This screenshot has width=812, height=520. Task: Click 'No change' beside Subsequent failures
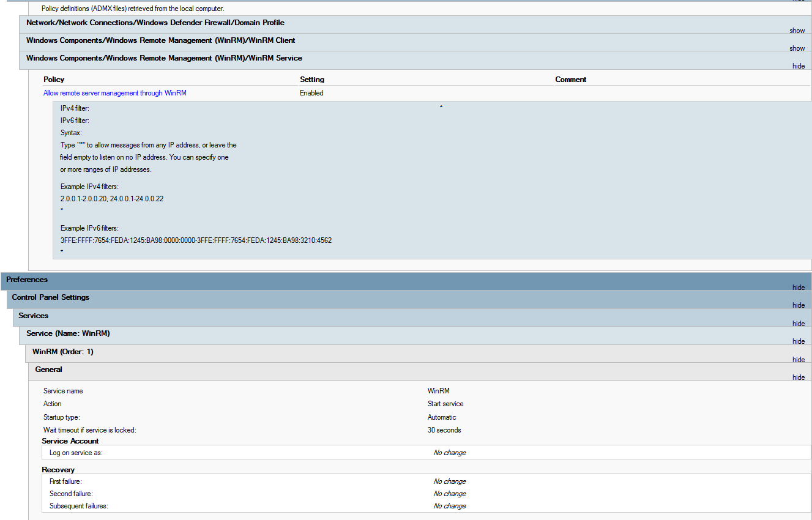[450, 506]
